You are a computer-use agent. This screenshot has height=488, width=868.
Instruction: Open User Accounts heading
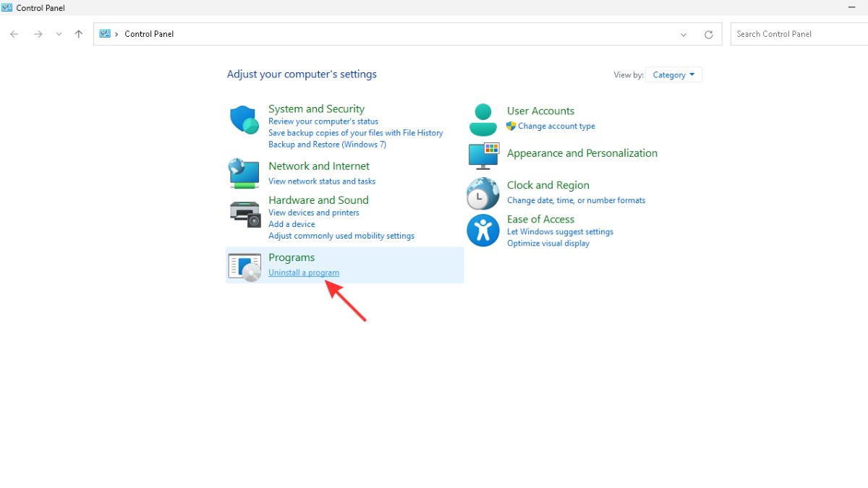540,111
